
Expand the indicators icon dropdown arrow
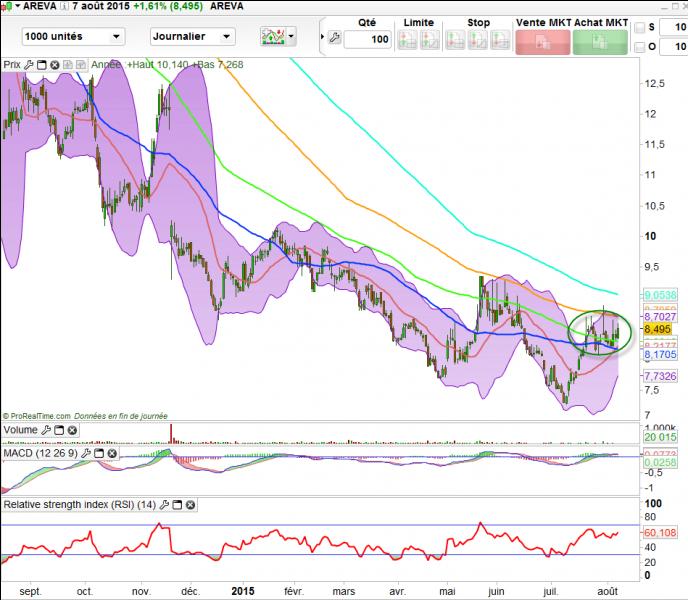pos(291,36)
